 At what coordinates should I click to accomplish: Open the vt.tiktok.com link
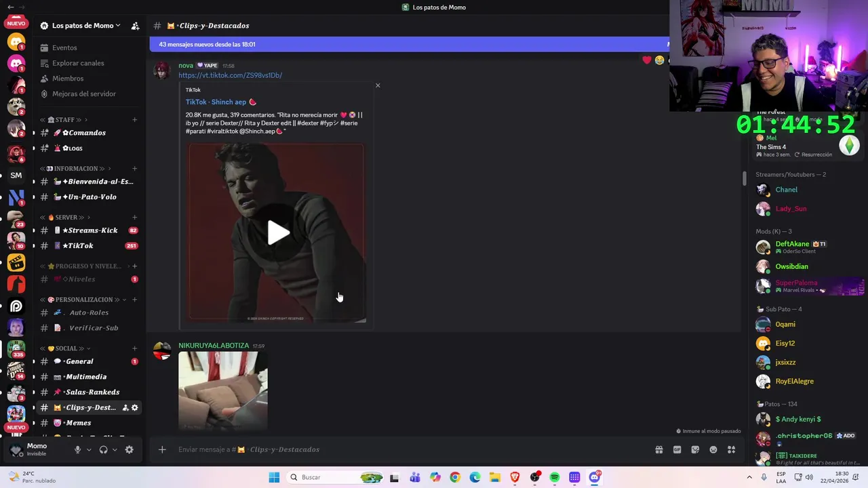(x=230, y=75)
